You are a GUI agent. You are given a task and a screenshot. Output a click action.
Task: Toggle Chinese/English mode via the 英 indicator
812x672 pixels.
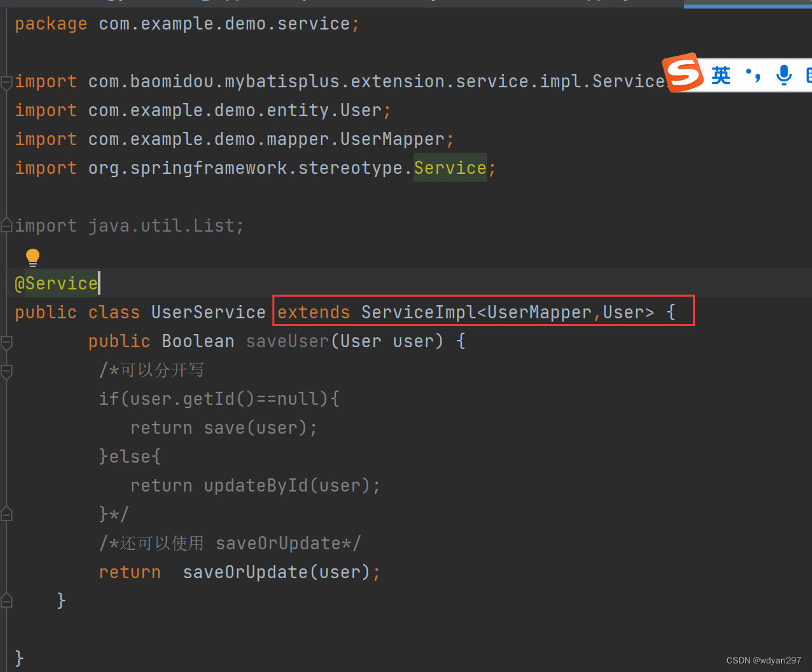pos(721,75)
